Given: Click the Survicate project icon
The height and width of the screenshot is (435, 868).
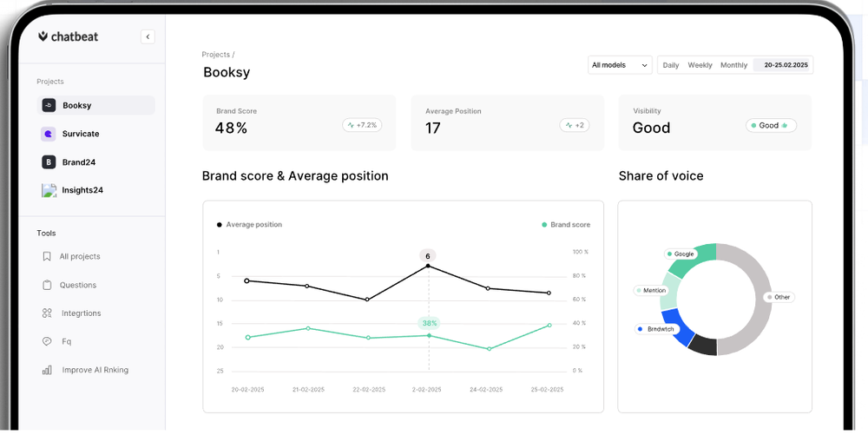Looking at the screenshot, I should click(49, 134).
